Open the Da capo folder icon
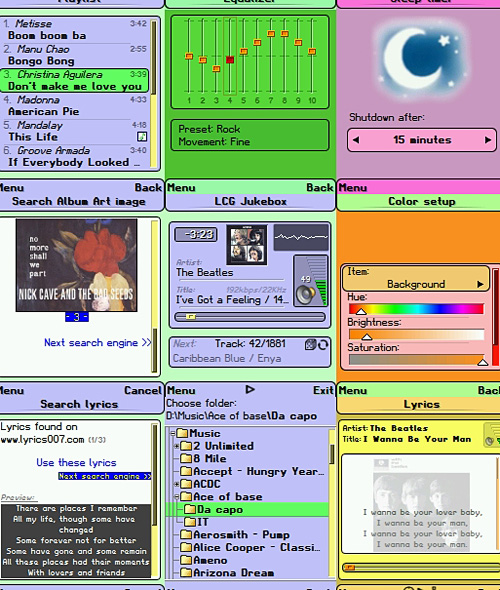The width and height of the screenshot is (500, 590). coord(190,509)
